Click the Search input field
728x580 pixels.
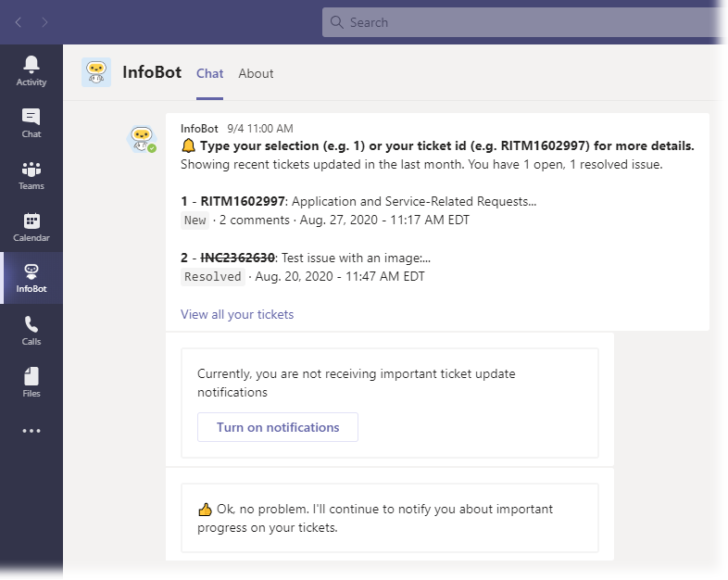[522, 22]
